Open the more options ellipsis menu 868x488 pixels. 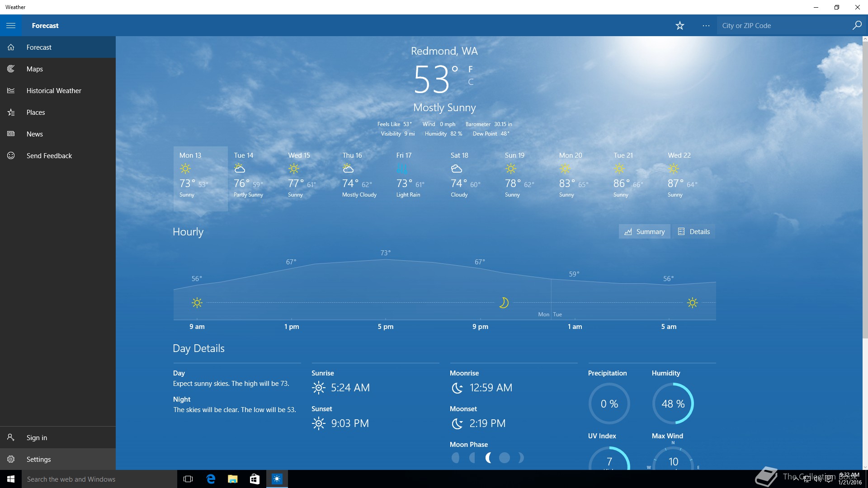coord(706,26)
